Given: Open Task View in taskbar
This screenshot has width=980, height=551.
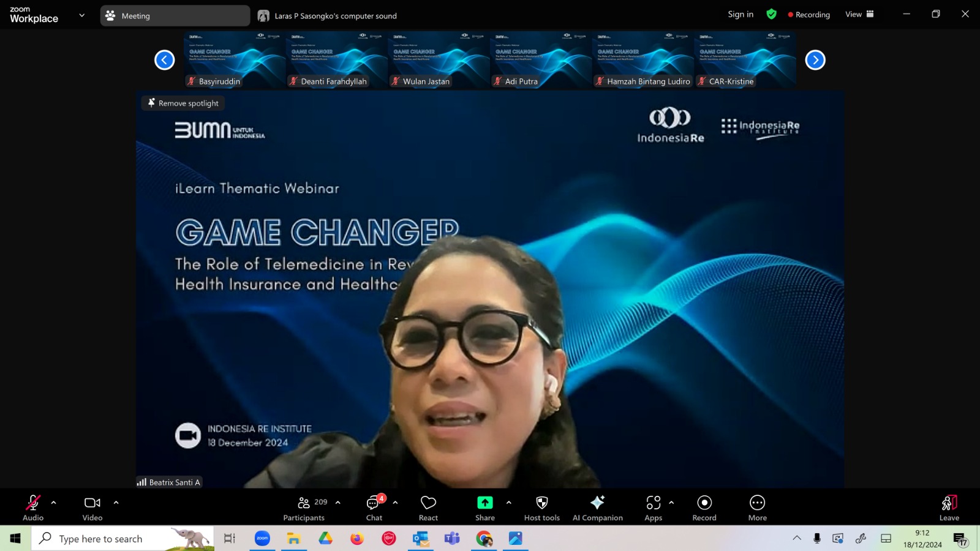Looking at the screenshot, I should tap(230, 539).
